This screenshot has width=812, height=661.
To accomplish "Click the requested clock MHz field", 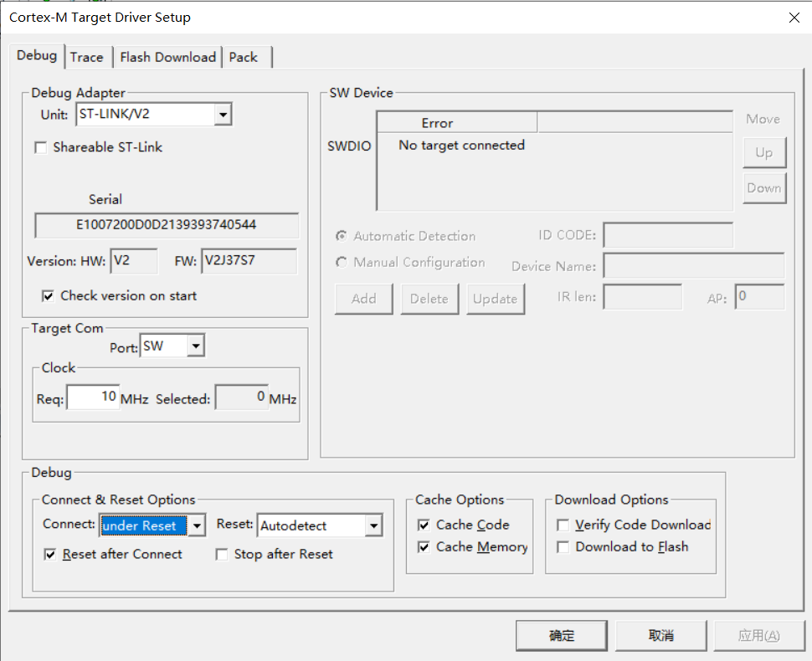I will 93,397.
